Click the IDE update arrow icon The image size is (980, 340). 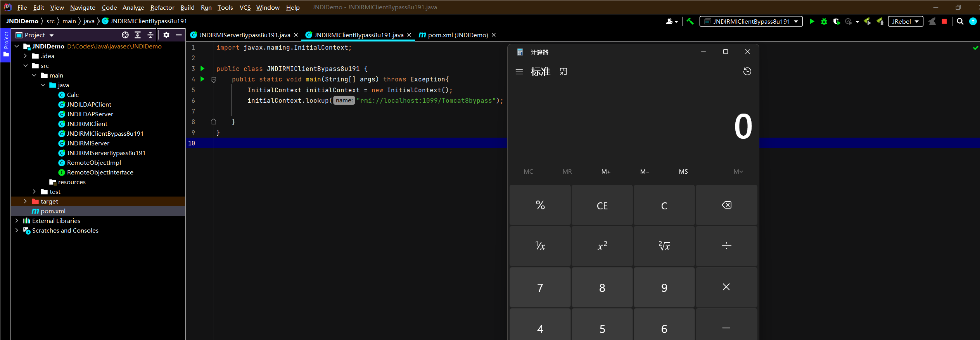973,21
